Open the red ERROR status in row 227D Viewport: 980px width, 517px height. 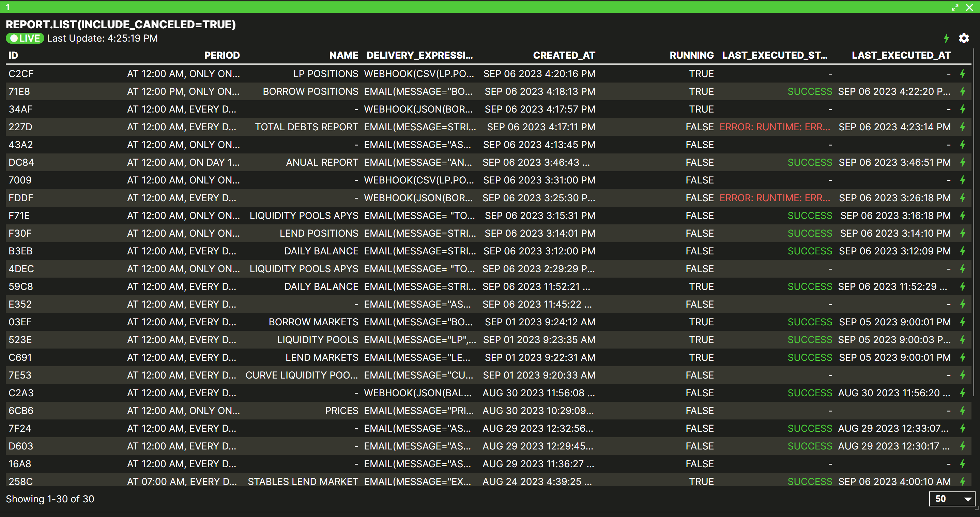[775, 127]
